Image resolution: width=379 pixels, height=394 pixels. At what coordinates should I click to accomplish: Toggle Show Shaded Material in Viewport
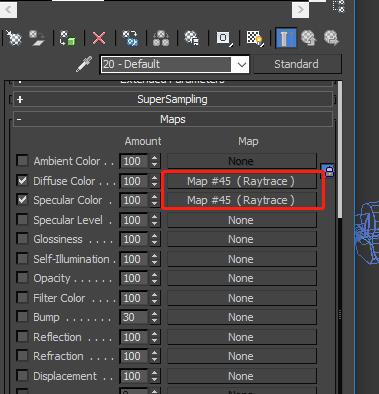pyautogui.click(x=255, y=38)
